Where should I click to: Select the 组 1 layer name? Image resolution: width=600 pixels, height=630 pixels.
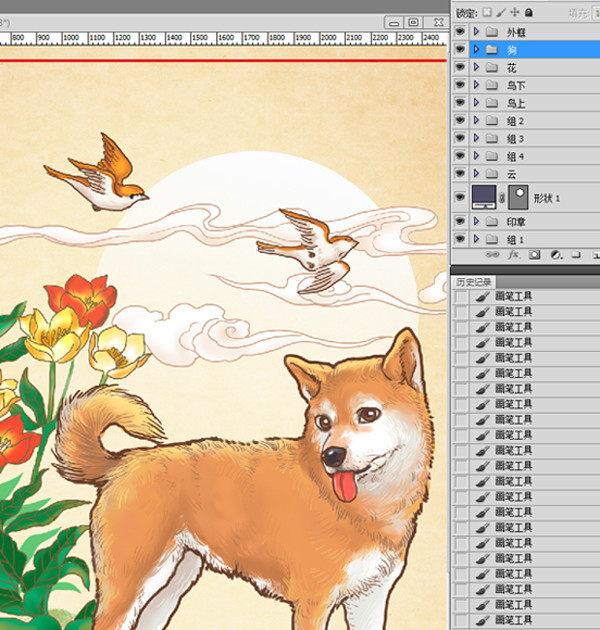515,240
